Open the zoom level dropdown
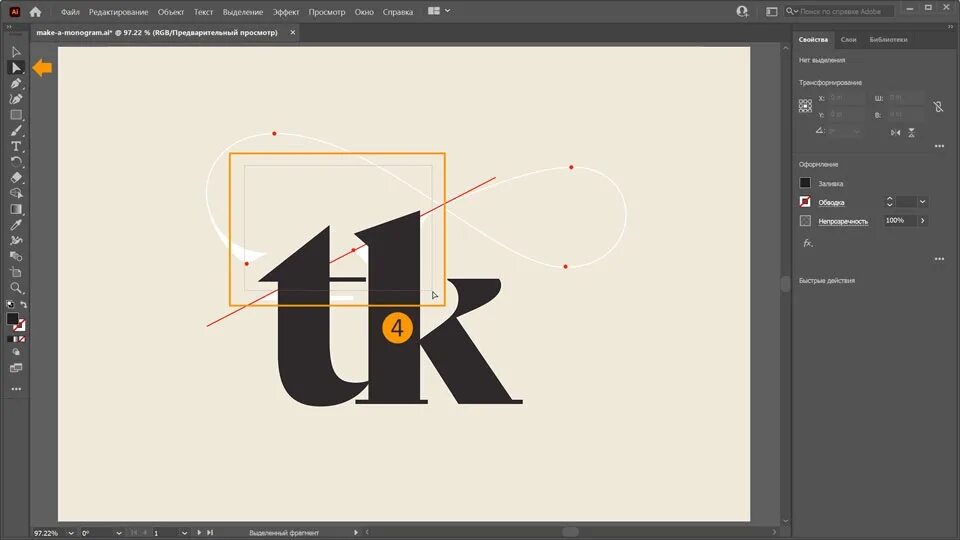Image resolution: width=960 pixels, height=540 pixels. click(x=70, y=533)
